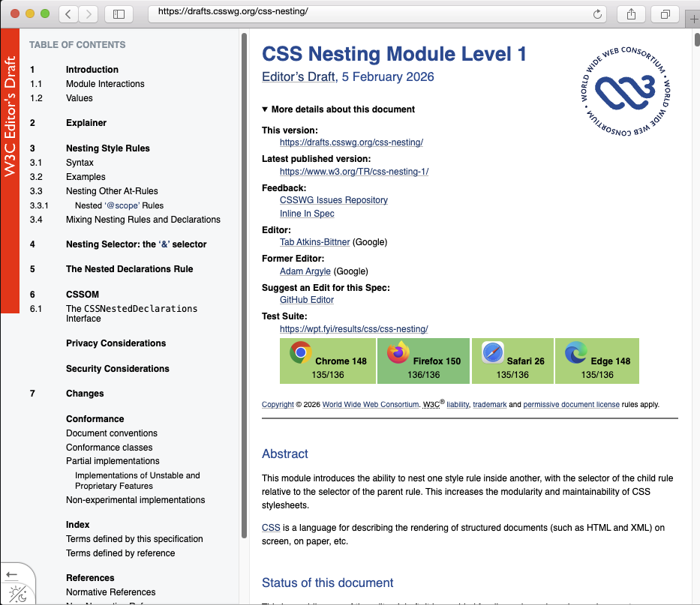This screenshot has height=605, width=700.
Task: Jump to Introduction in contents
Action: 92,70
